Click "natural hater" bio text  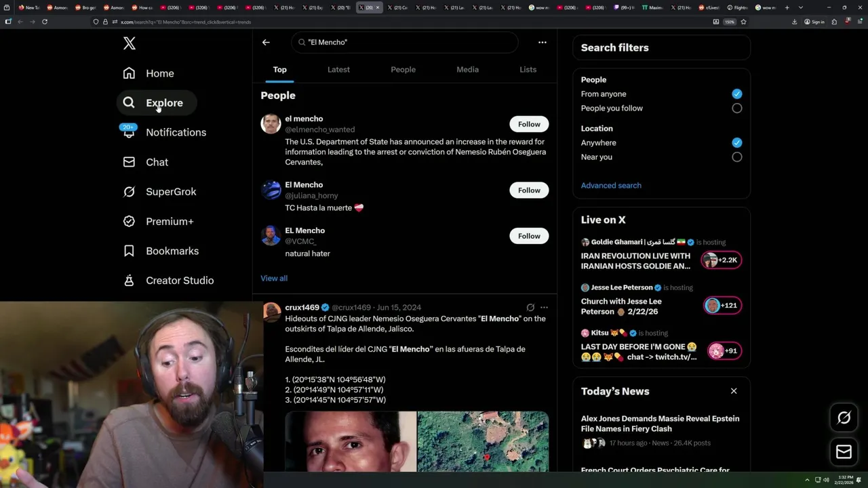tap(308, 253)
